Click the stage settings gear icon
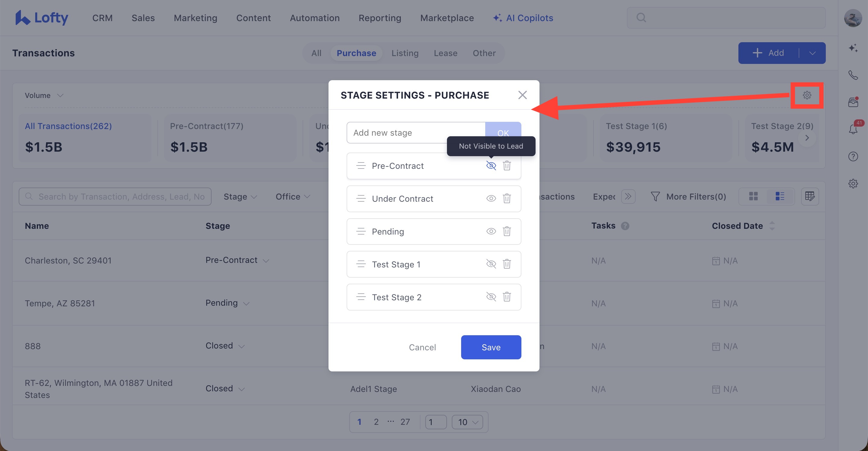This screenshot has width=868, height=451. click(807, 95)
